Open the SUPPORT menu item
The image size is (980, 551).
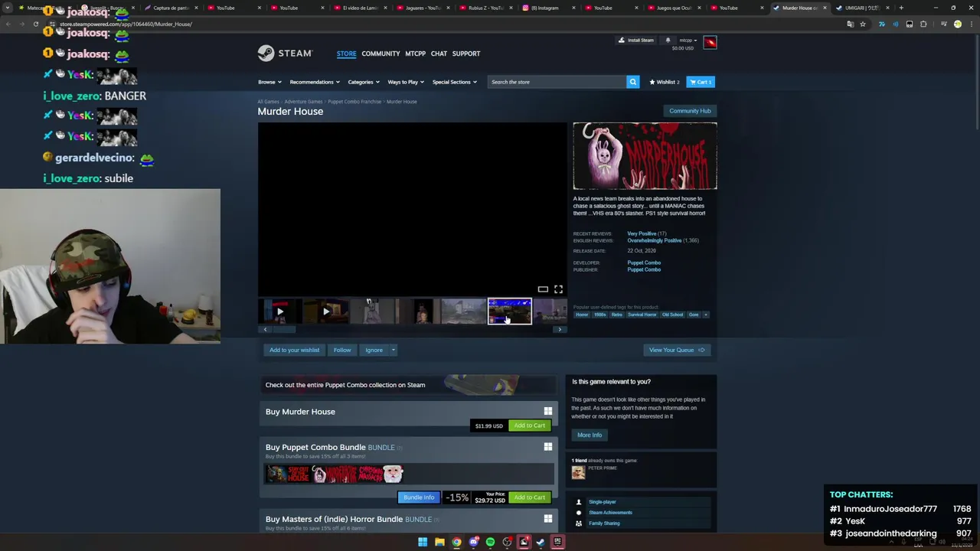[x=466, y=54]
